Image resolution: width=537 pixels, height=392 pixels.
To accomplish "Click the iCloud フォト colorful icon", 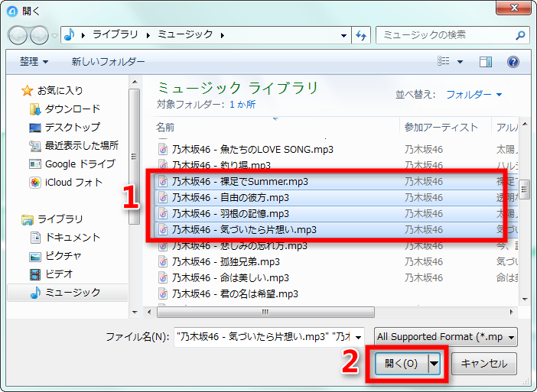I will [x=35, y=183].
